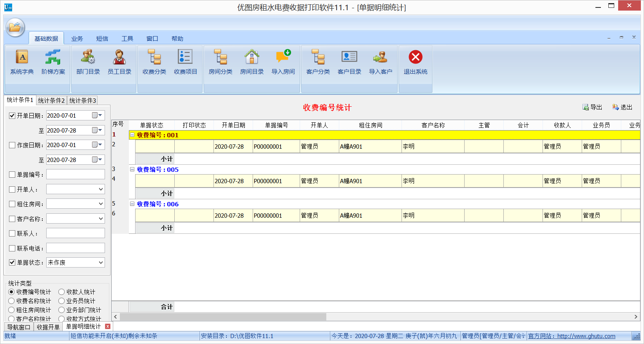Click the horizontal scrollbar thumb in the grid

[x=223, y=317]
